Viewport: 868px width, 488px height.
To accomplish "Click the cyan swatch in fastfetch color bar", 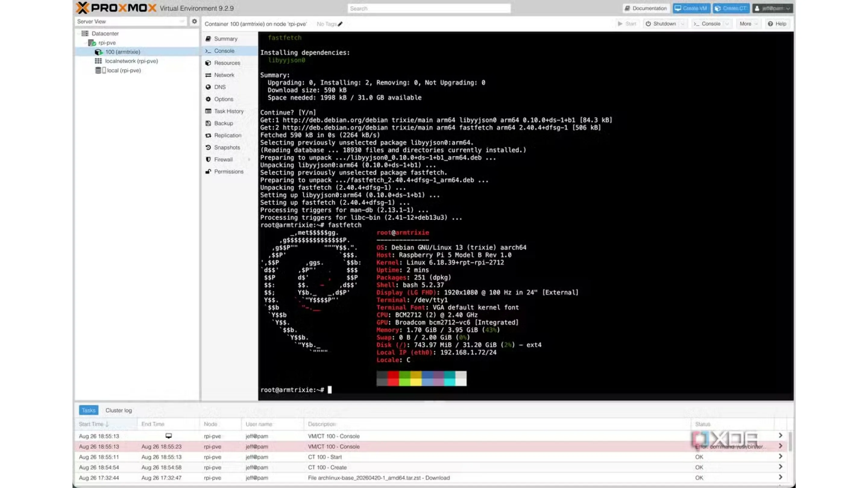I will click(449, 379).
